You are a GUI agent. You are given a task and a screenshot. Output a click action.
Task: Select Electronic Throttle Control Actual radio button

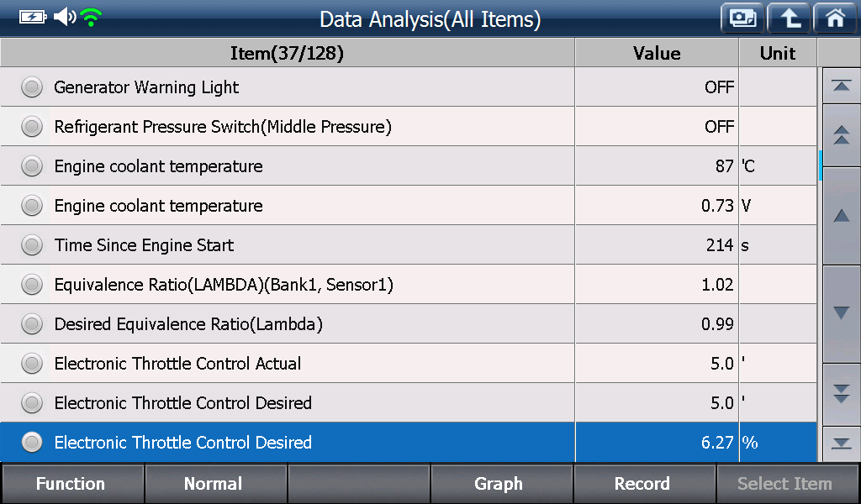point(32,364)
